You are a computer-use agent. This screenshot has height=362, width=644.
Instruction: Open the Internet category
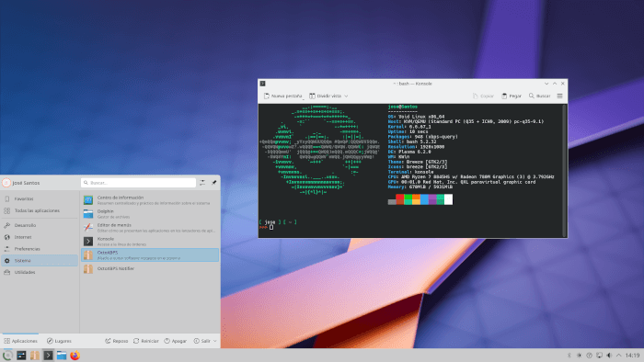click(40, 237)
